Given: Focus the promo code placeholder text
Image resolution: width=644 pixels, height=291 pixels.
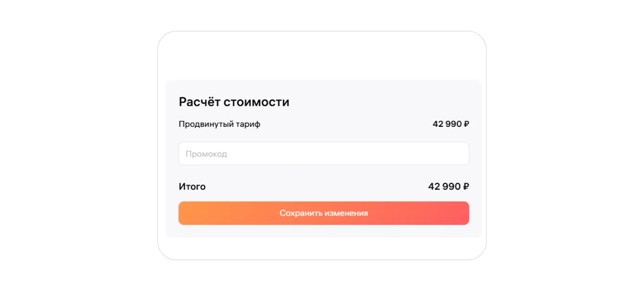Looking at the screenshot, I should click(x=206, y=154).
